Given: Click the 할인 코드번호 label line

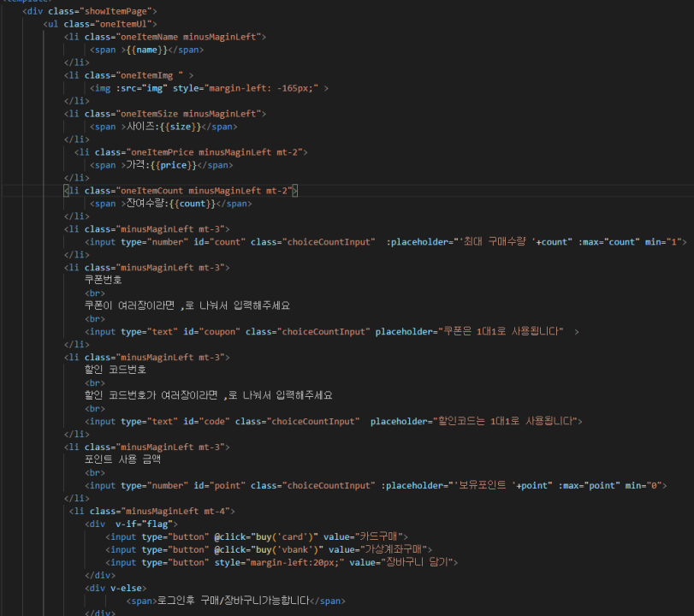Looking at the screenshot, I should point(115,370).
